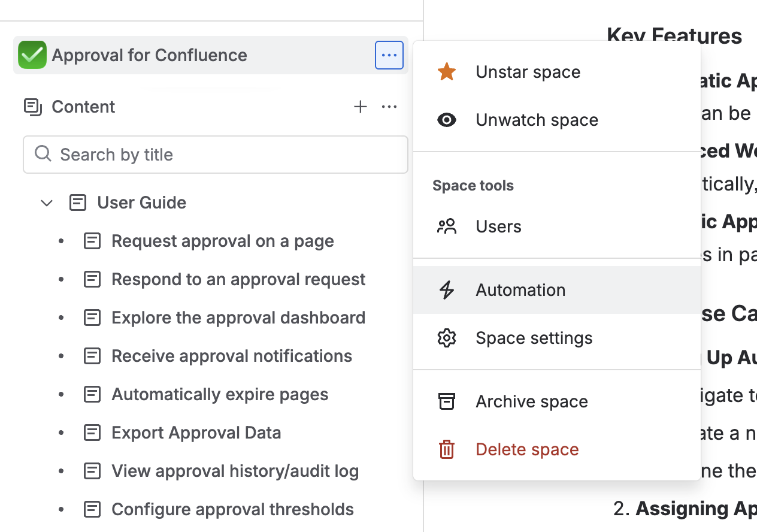The width and height of the screenshot is (757, 532).
Task: Click the lightning bolt Automation icon
Action: [447, 290]
